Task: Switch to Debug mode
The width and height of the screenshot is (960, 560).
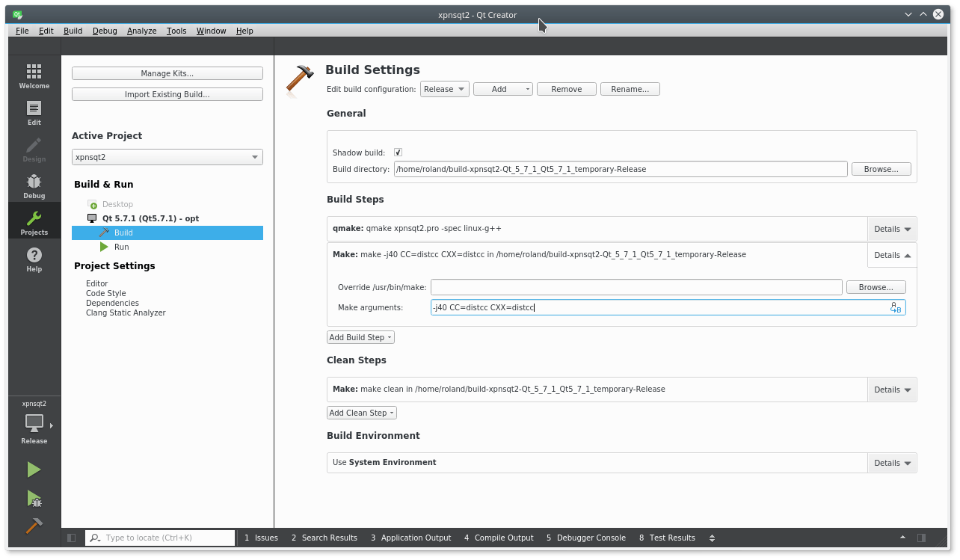Action: (x=34, y=185)
